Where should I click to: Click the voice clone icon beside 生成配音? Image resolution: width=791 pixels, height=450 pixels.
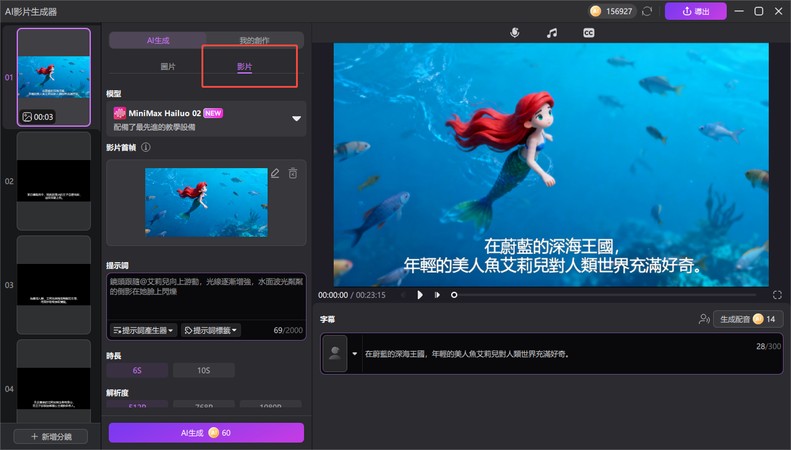[x=704, y=319]
